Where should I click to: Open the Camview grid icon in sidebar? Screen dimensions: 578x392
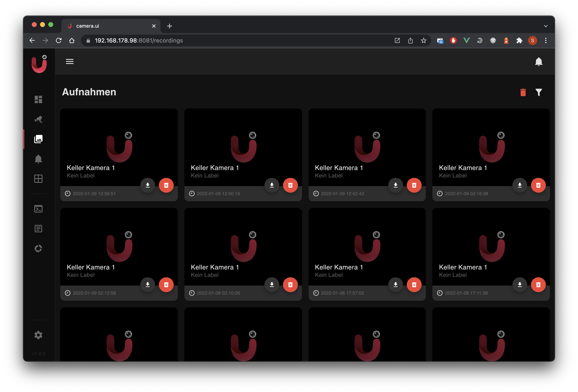tap(38, 179)
